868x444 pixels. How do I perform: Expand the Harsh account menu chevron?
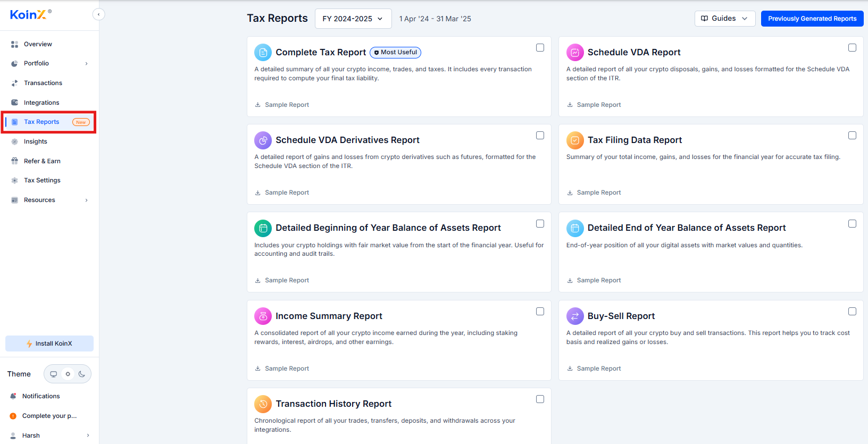click(88, 435)
